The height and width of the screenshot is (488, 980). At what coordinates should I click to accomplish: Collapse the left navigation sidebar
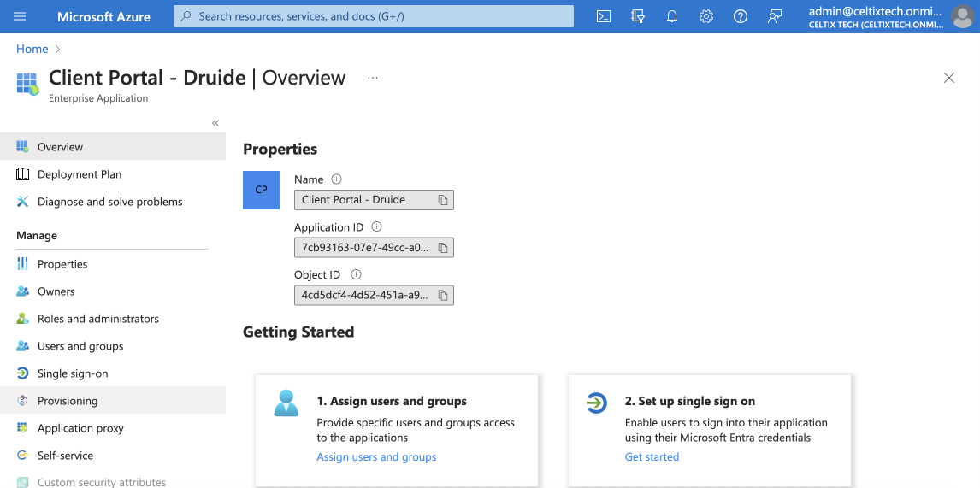215,123
